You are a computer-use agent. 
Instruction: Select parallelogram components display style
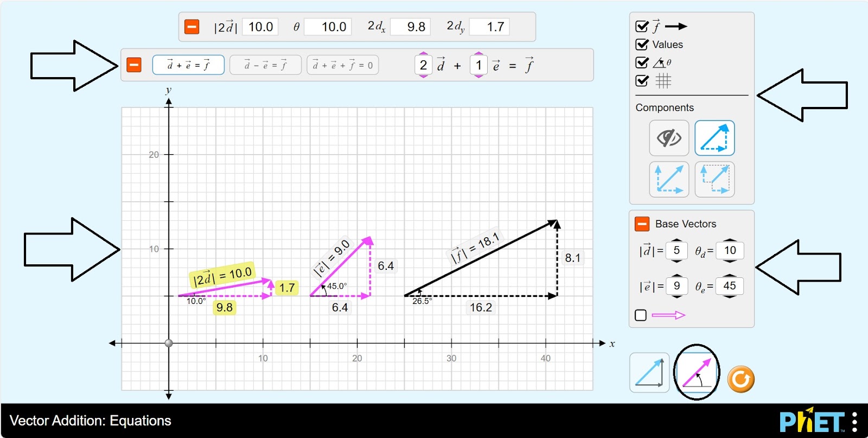coord(669,179)
